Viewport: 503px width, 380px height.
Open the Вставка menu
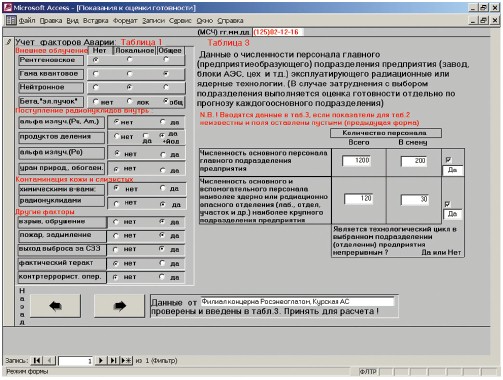pos(95,21)
